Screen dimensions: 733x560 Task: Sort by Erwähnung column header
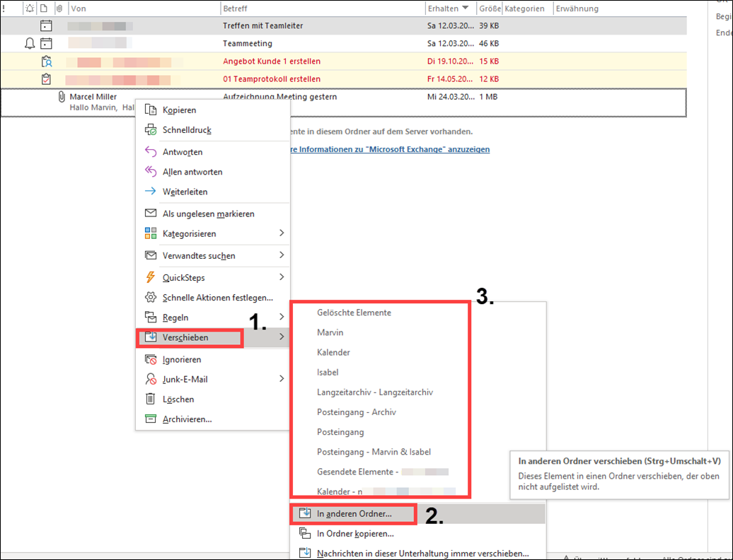tap(577, 8)
